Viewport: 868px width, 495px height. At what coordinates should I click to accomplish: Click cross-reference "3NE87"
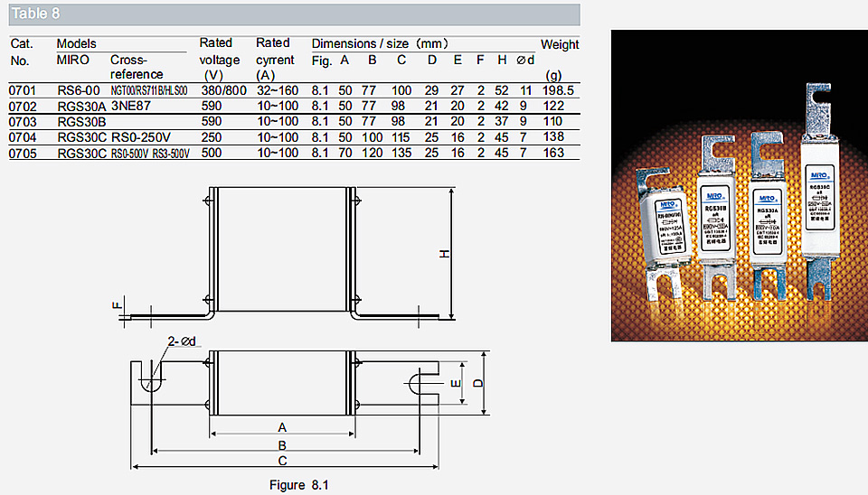click(x=130, y=106)
